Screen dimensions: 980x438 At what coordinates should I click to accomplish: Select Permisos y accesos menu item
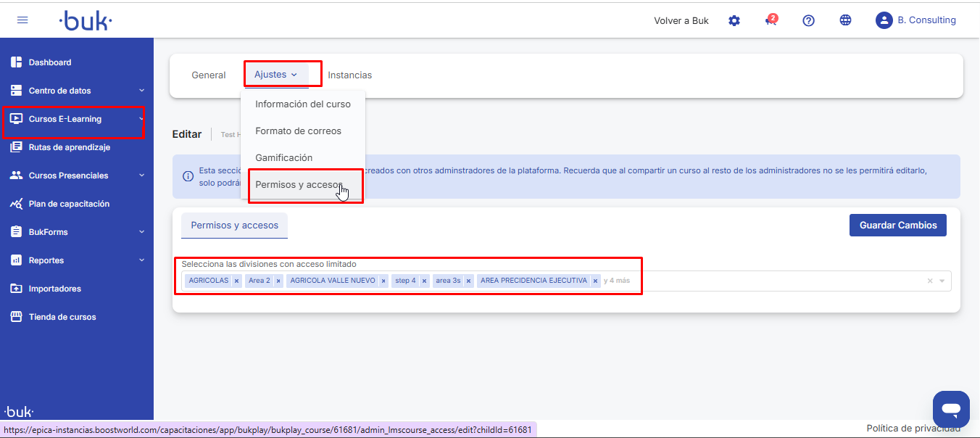[299, 185]
